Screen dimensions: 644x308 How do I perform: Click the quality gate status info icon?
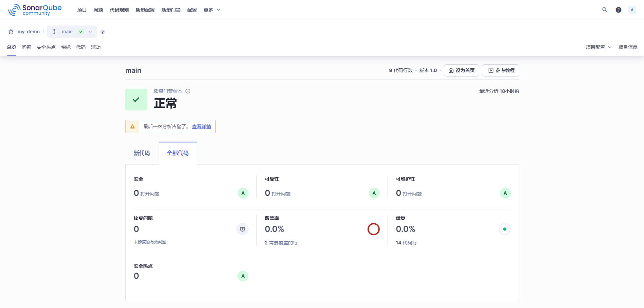(188, 91)
